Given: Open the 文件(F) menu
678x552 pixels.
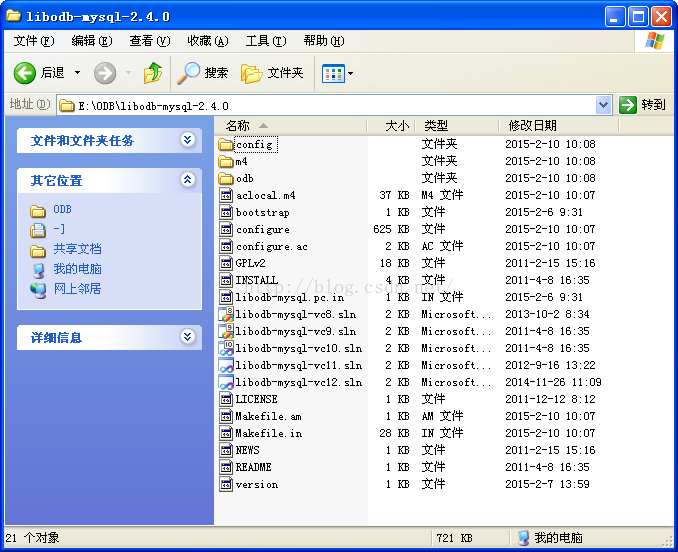Looking at the screenshot, I should tap(34, 41).
